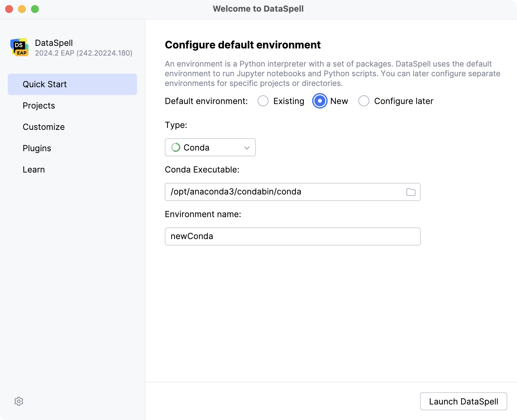Screen dimensions: 517x420
Task: Switch to the Projects section
Action: click(x=39, y=105)
